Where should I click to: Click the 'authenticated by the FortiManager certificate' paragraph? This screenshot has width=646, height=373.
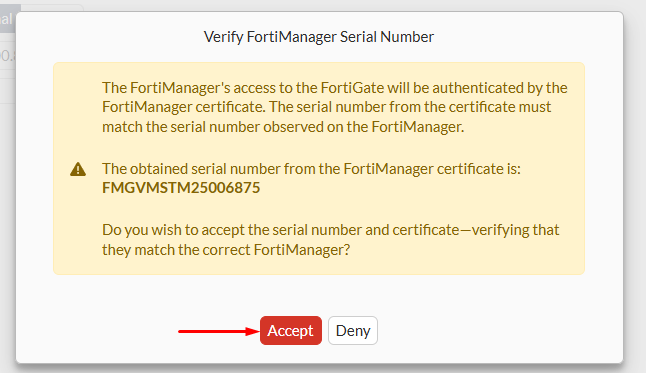(x=335, y=107)
